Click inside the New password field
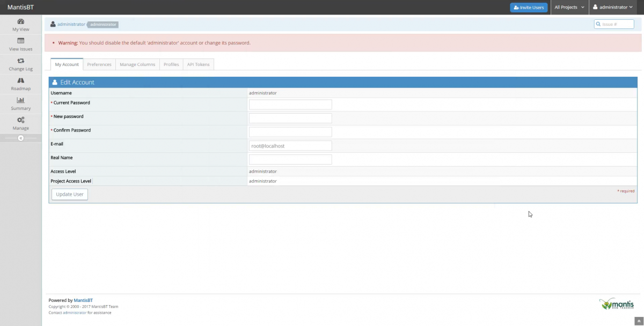This screenshot has width=644, height=326. pyautogui.click(x=290, y=117)
